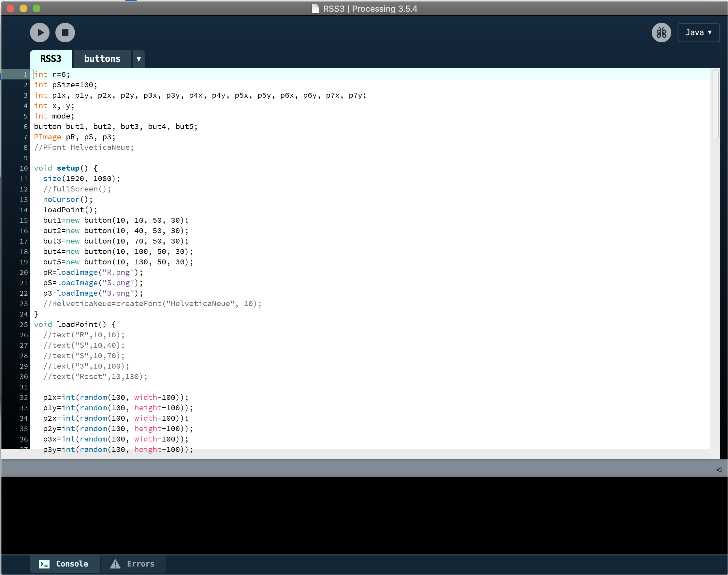The width and height of the screenshot is (728, 575).
Task: Click on 'int mode;' line
Action: (54, 116)
